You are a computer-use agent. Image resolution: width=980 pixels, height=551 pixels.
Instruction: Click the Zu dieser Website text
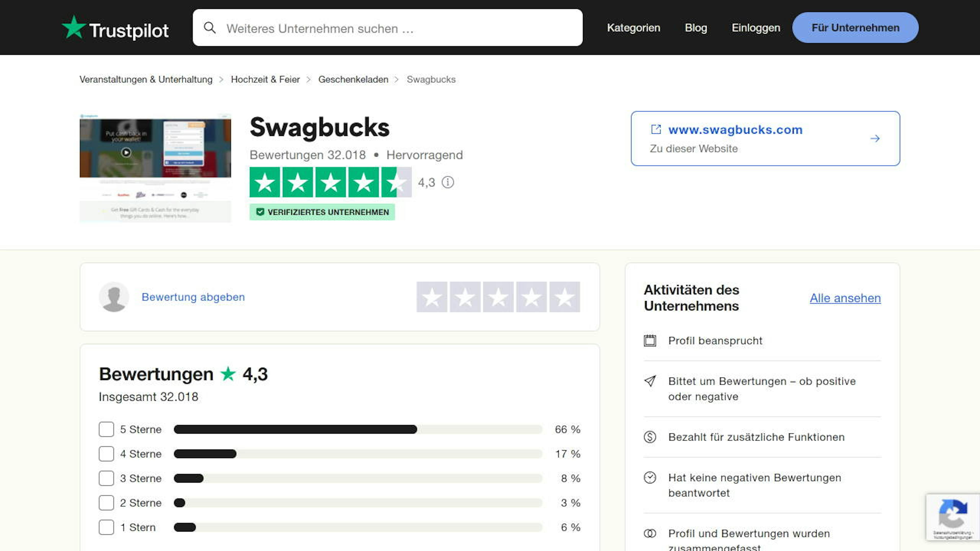tap(694, 148)
